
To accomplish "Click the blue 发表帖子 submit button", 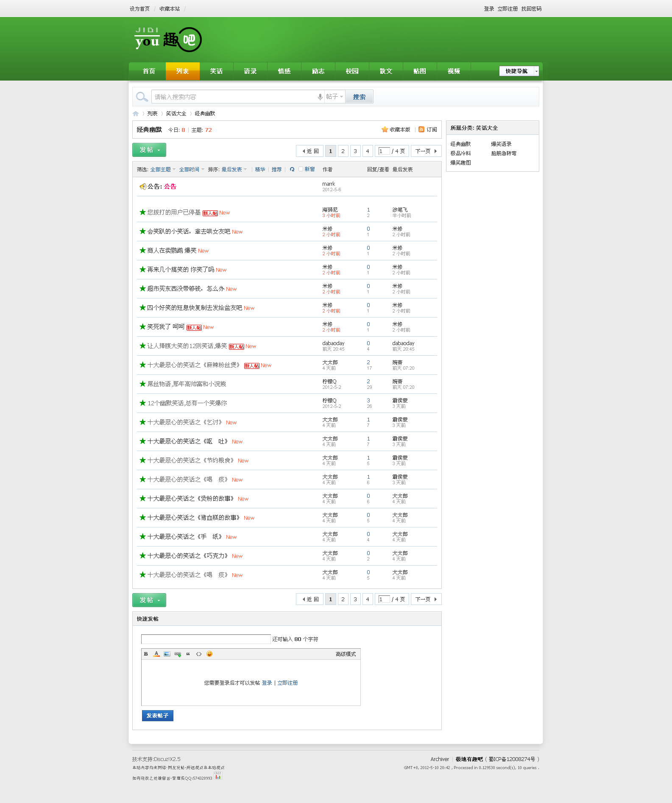I will pyautogui.click(x=157, y=716).
